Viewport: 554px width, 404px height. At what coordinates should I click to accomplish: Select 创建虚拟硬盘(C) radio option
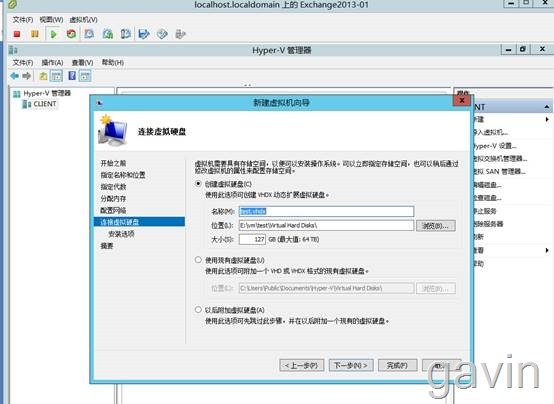pos(198,184)
